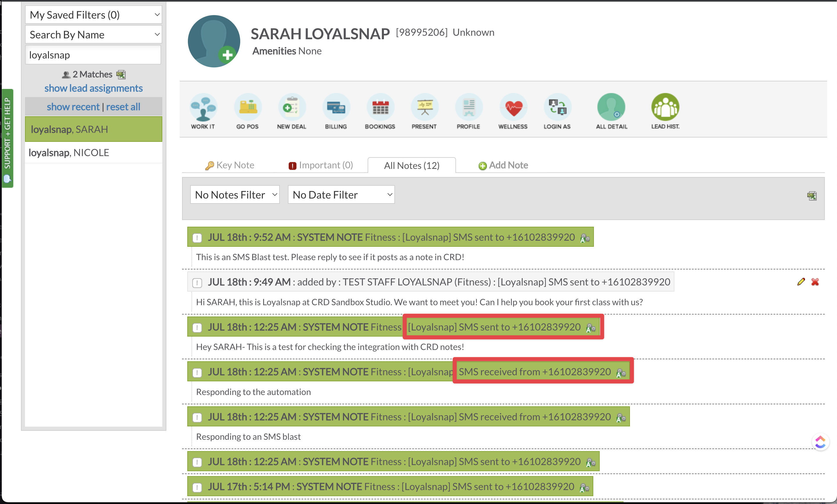Viewport: 837px width, 504px height.
Task: Open the Work It icon
Action: [203, 108]
